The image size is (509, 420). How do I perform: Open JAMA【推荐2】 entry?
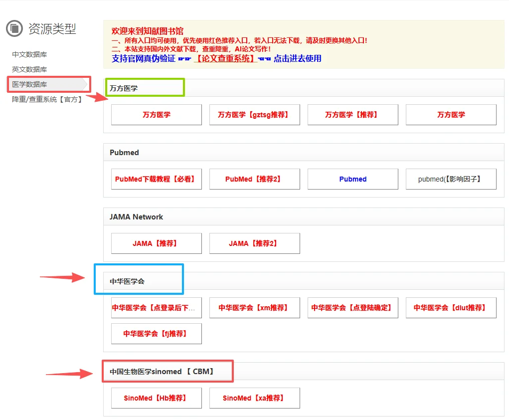(x=254, y=243)
